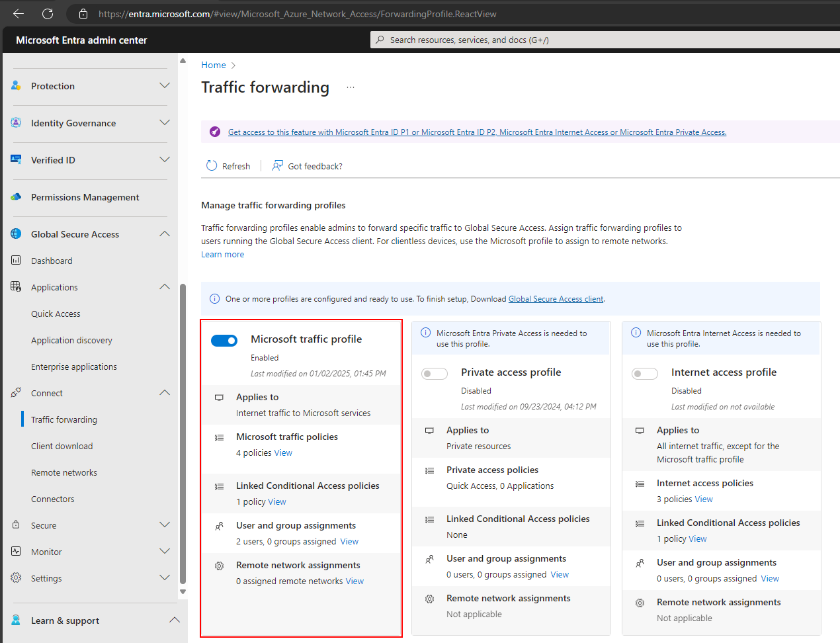Screen dimensions: 840x643
Task: Click the Identity Governance icon
Action: [16, 122]
